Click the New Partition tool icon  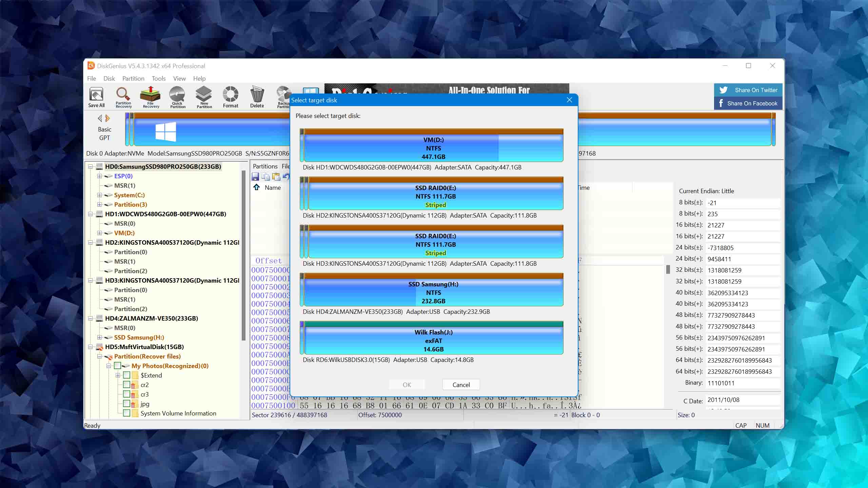pyautogui.click(x=204, y=97)
